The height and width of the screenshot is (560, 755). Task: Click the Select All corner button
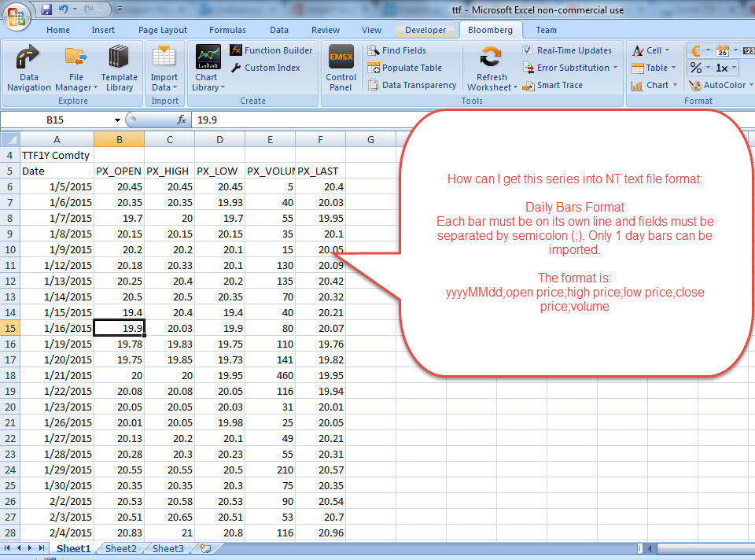coord(10,140)
